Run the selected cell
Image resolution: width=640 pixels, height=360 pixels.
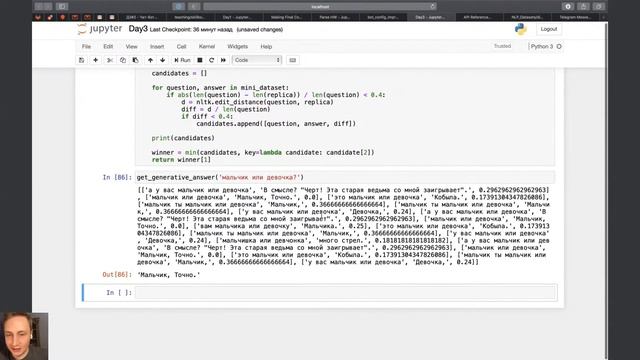pyautogui.click(x=182, y=60)
